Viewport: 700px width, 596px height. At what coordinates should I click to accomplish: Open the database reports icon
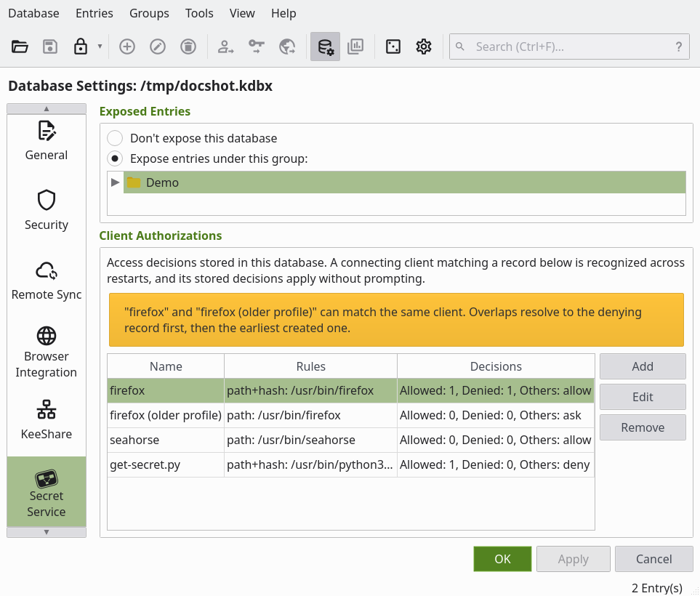click(x=355, y=47)
